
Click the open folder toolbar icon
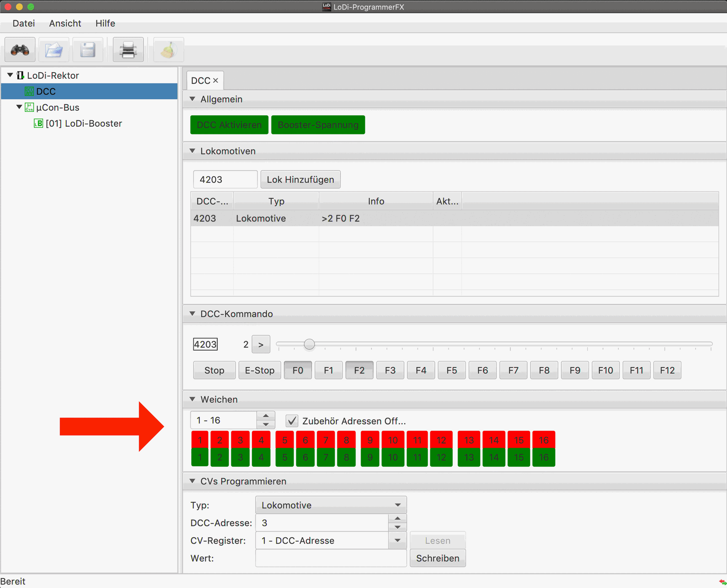[x=54, y=50]
